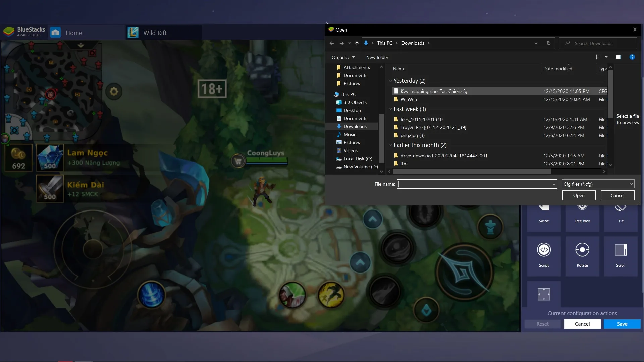Collapse the Yesterday (2) group
The width and height of the screenshot is (644, 362).
click(x=390, y=81)
